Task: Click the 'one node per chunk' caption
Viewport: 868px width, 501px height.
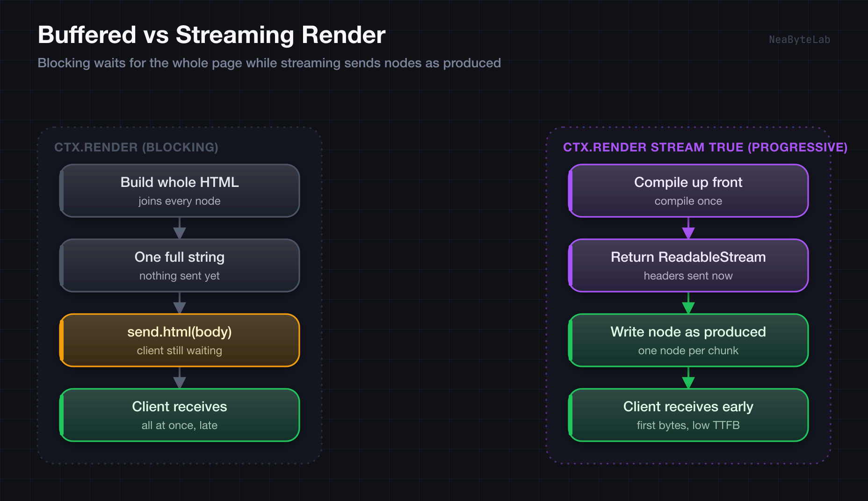Action: tap(688, 351)
